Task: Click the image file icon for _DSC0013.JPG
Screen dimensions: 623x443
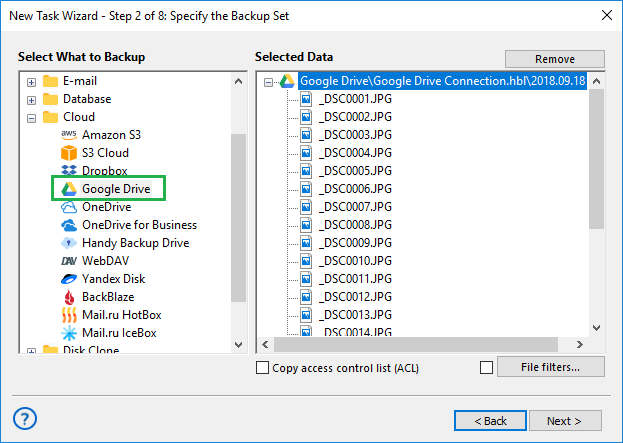Action: tap(306, 315)
